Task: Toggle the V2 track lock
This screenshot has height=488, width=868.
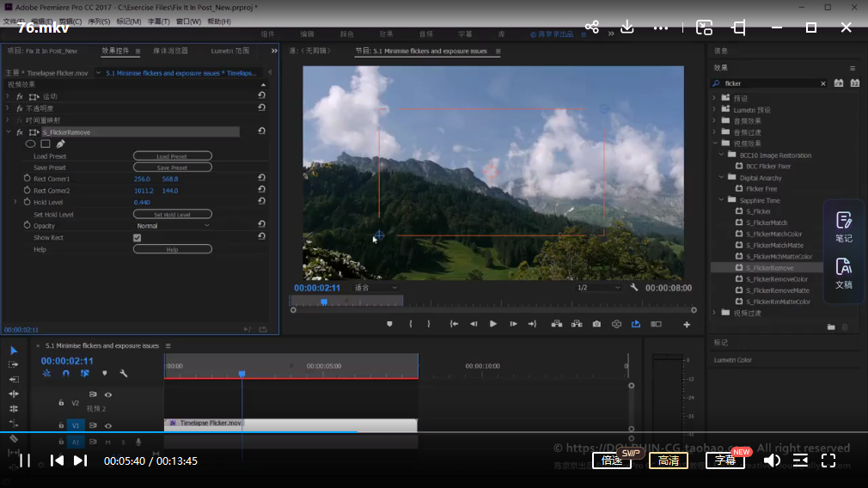Action: pos(61,403)
